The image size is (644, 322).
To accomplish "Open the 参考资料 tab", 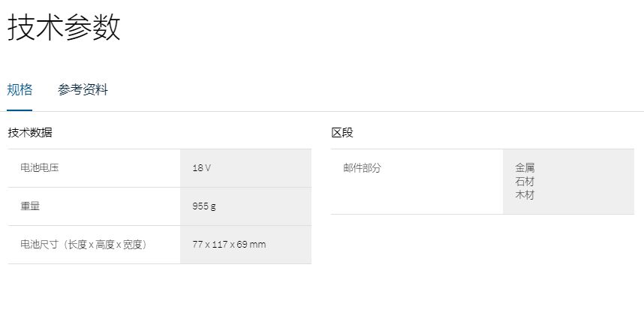I will pyautogui.click(x=83, y=90).
